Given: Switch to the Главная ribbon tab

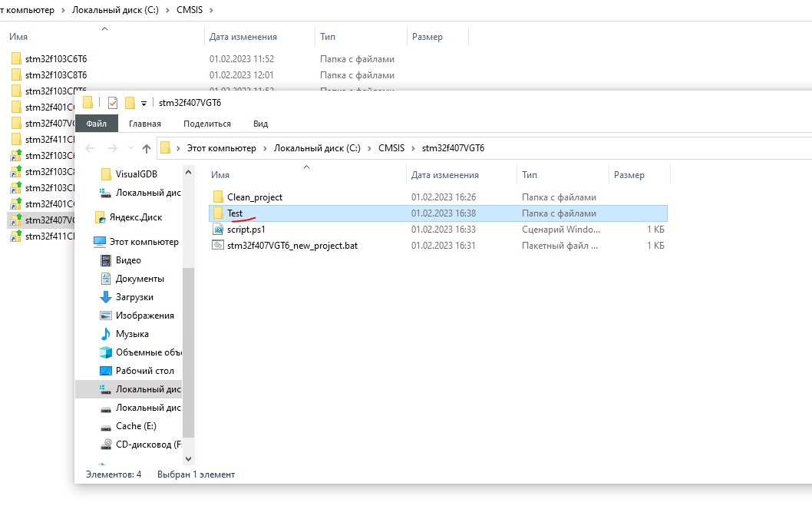Looking at the screenshot, I should 145,124.
